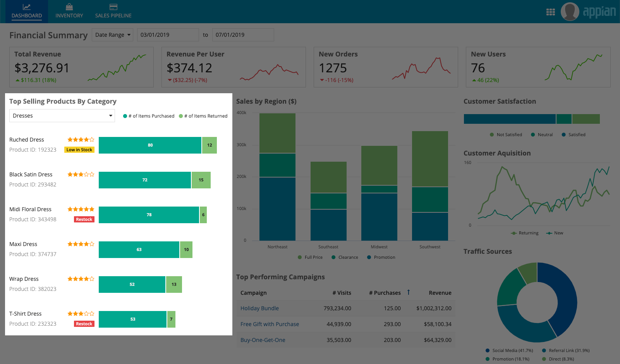Click the '# of Items Returned' legend dot
The width and height of the screenshot is (620, 364).
[x=181, y=116]
